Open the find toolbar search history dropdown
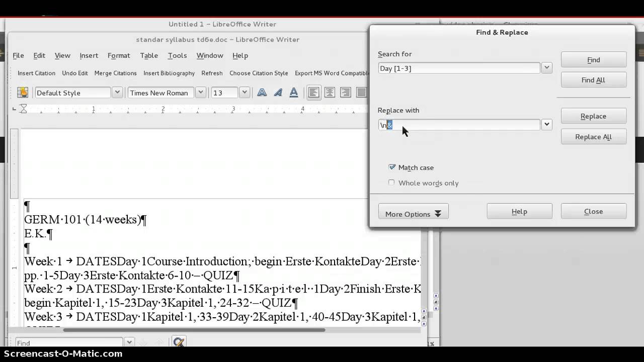This screenshot has width=644, height=362. click(x=129, y=342)
